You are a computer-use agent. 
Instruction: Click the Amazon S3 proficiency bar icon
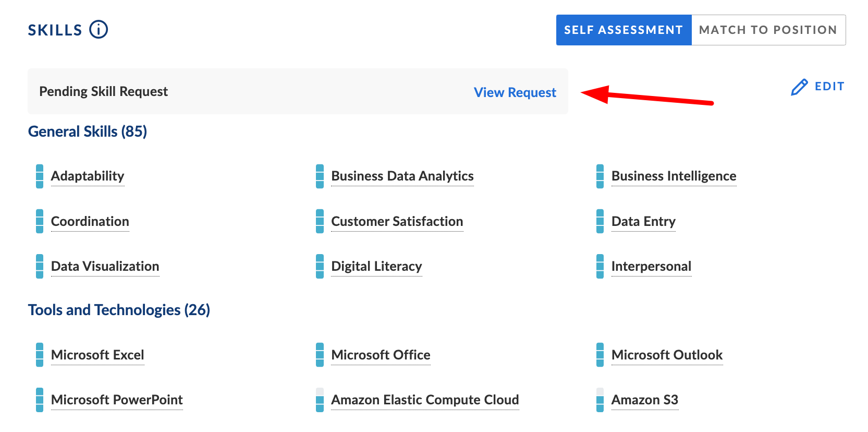[x=600, y=400]
